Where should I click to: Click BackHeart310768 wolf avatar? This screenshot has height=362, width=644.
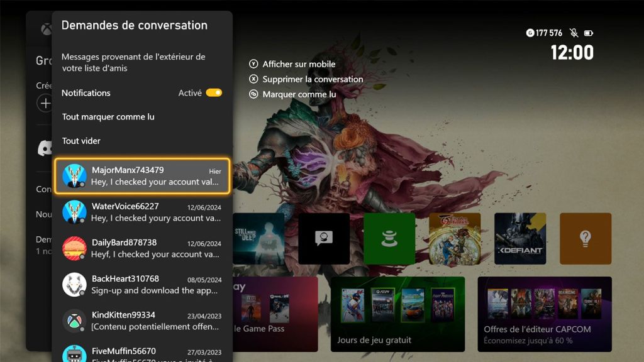74,284
